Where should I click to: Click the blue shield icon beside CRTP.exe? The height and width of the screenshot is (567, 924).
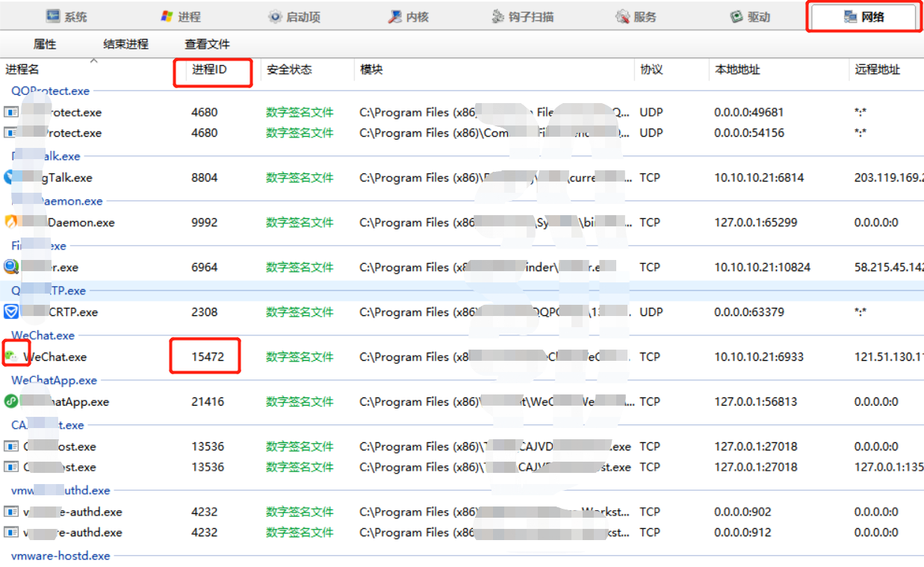pos(11,312)
